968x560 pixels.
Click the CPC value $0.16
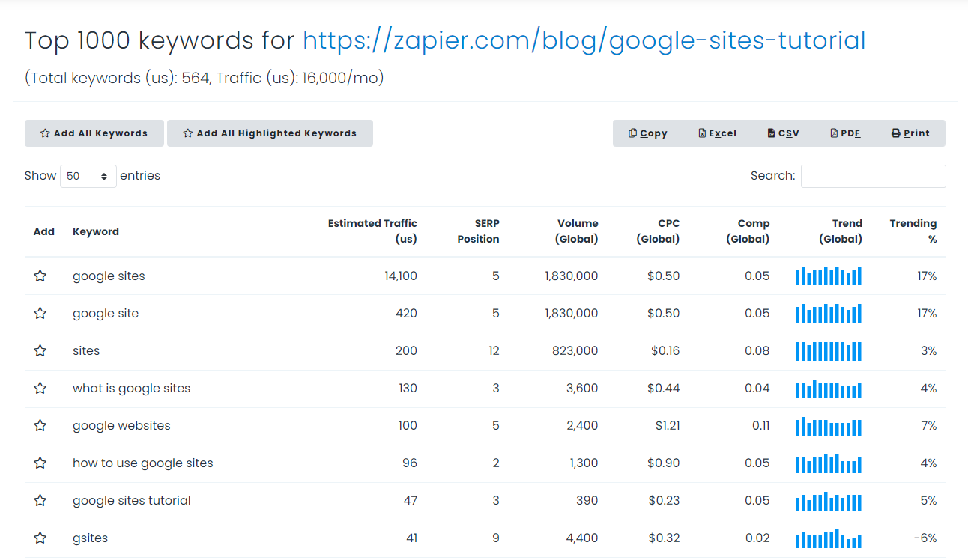click(x=665, y=351)
